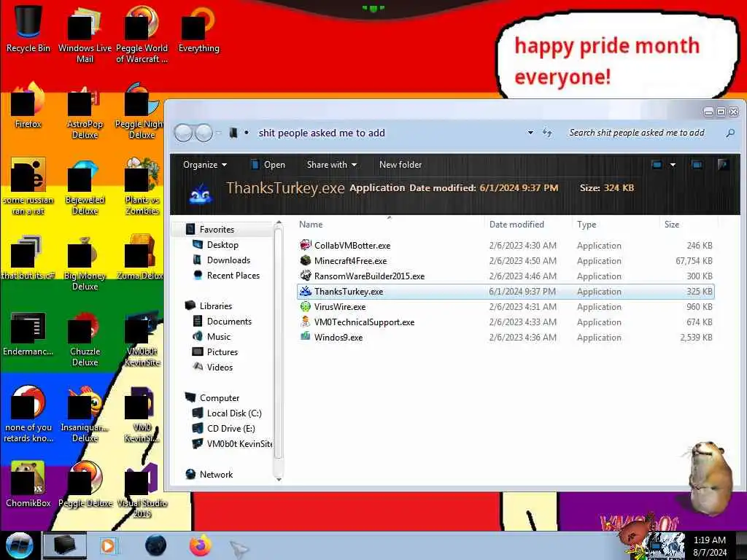Open the ChomikBox desktop shortcut
The height and width of the screenshot is (560, 747).
[28, 484]
